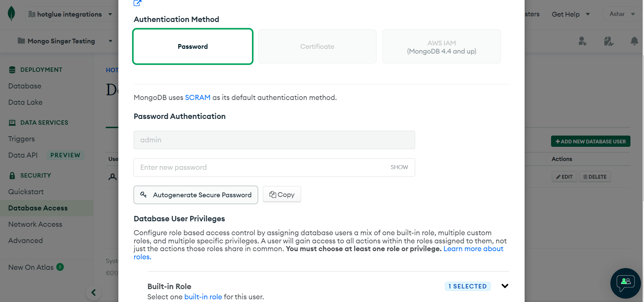
Task: Open the Get Help menu
Action: pyautogui.click(x=570, y=14)
